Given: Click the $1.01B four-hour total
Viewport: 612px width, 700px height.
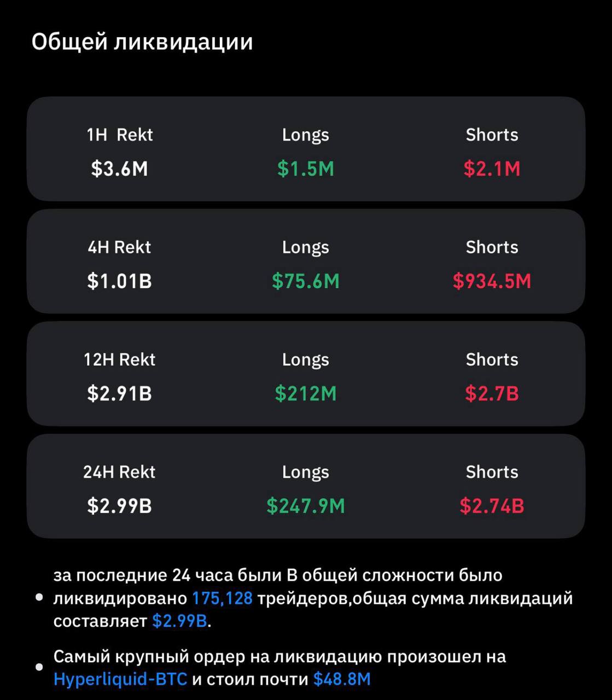Looking at the screenshot, I should (x=119, y=281).
